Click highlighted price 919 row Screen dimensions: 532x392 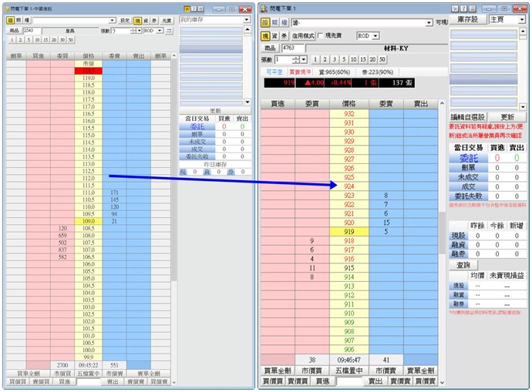click(349, 232)
